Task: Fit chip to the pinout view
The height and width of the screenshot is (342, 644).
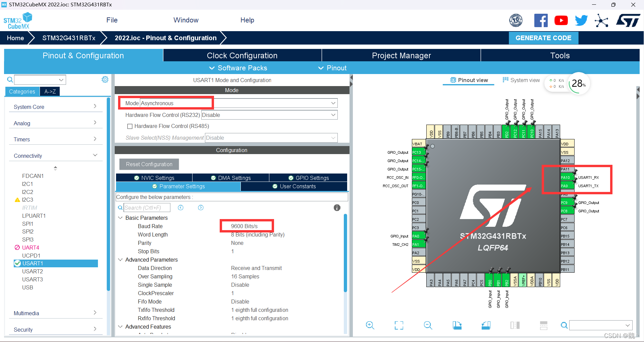Action: 399,325
